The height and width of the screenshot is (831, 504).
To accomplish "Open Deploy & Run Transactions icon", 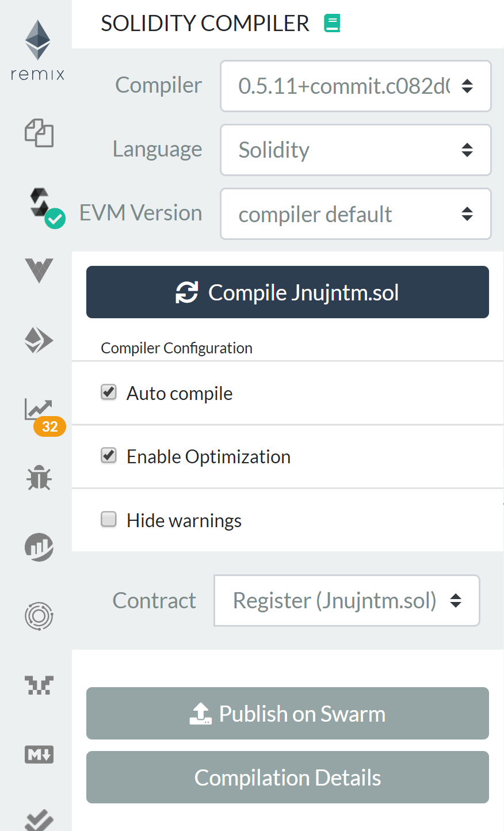I will point(39,340).
